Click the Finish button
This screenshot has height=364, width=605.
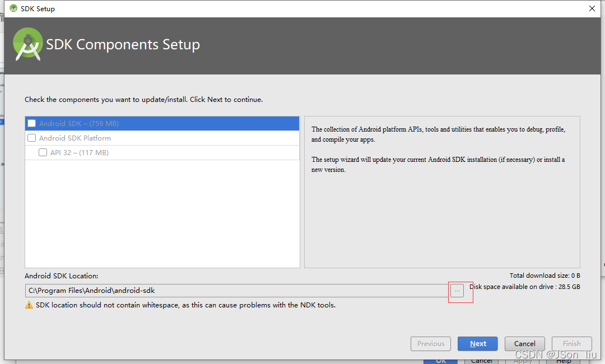pyautogui.click(x=572, y=344)
